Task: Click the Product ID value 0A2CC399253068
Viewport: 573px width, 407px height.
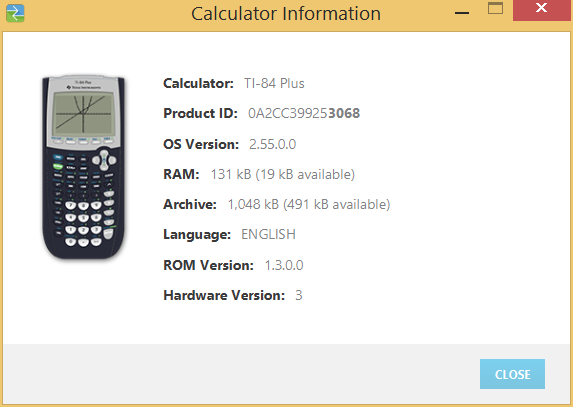Action: [304, 113]
